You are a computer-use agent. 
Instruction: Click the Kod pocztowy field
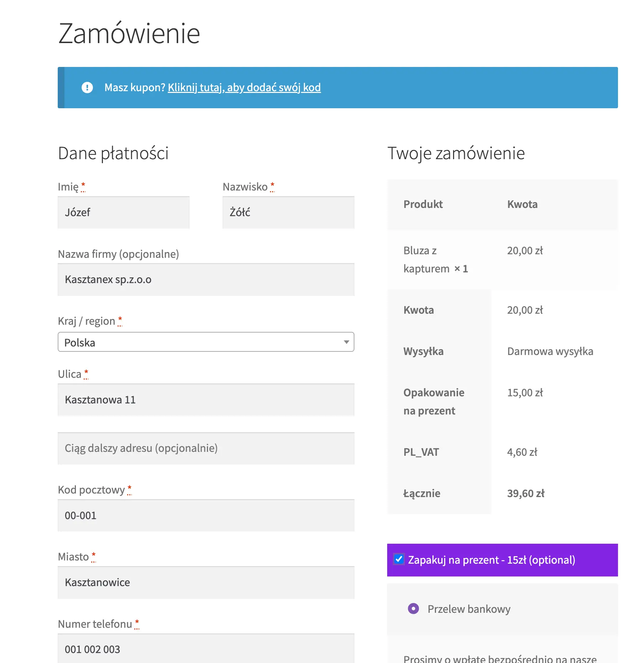206,516
